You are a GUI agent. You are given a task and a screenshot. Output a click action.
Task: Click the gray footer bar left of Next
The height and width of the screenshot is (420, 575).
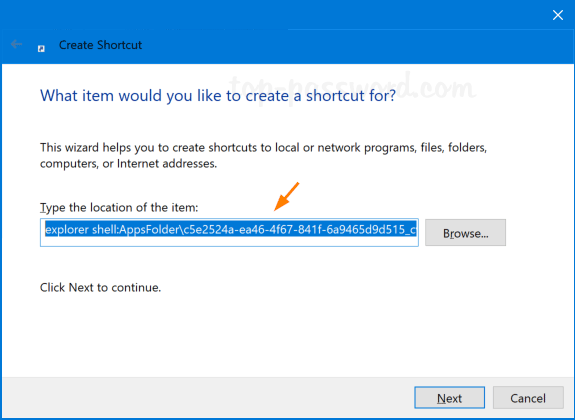tap(205, 398)
